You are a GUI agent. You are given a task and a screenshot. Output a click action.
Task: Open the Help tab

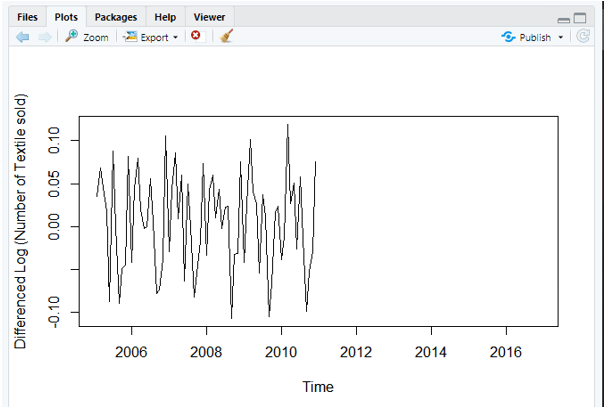click(x=165, y=17)
